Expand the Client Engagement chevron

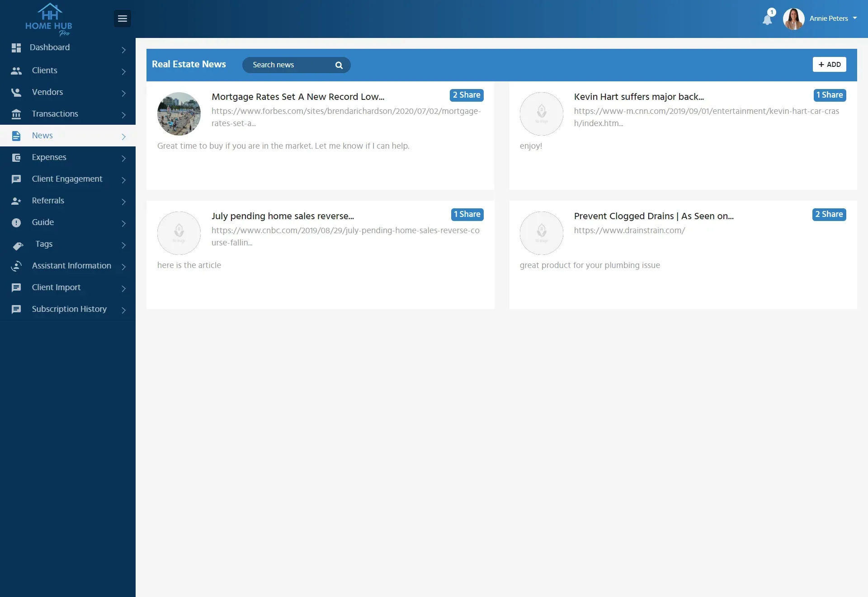coord(123,180)
